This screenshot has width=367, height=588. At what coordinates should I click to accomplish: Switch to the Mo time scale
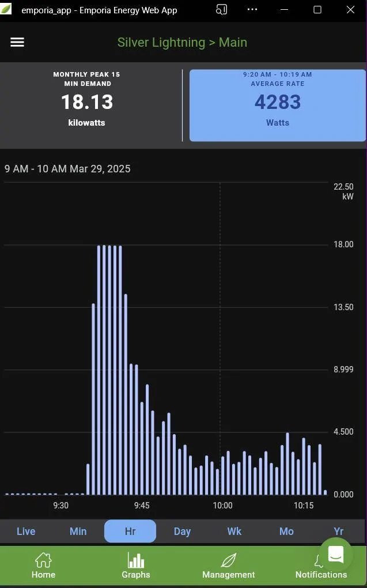pyautogui.click(x=286, y=531)
